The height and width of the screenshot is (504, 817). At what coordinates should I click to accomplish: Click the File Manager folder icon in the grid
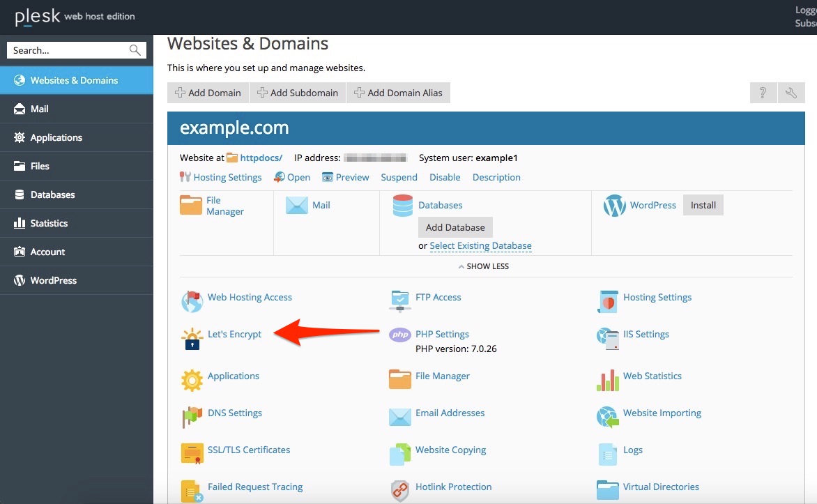coord(399,379)
